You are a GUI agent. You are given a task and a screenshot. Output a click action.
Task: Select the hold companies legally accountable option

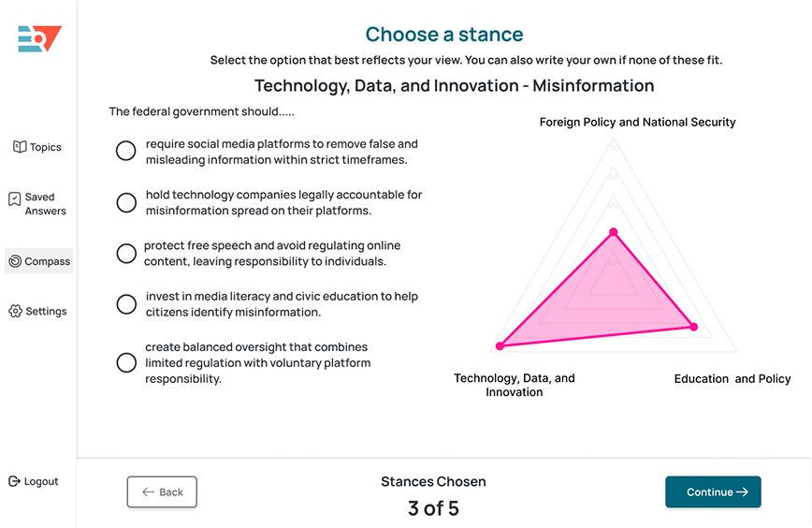(126, 202)
